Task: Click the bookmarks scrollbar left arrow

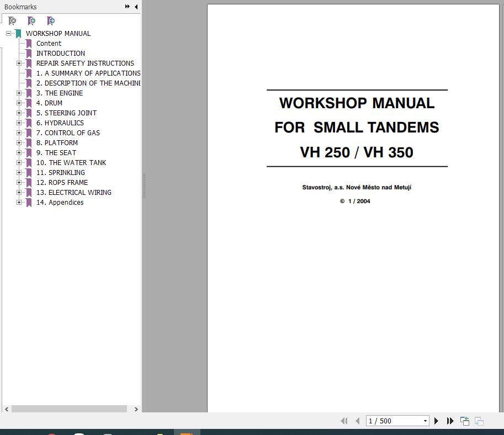Action: coord(7,409)
